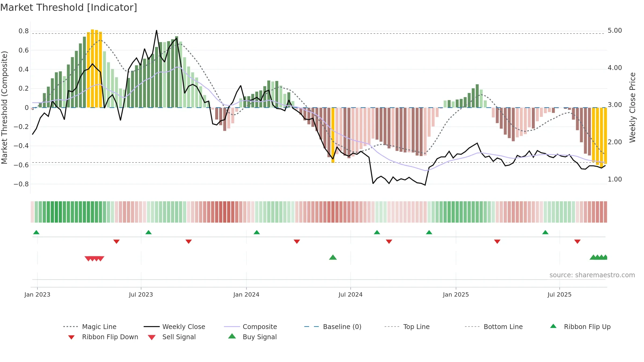Click the green Buy Signal legend triangle icon
This screenshot has width=644, height=362.
(x=232, y=336)
